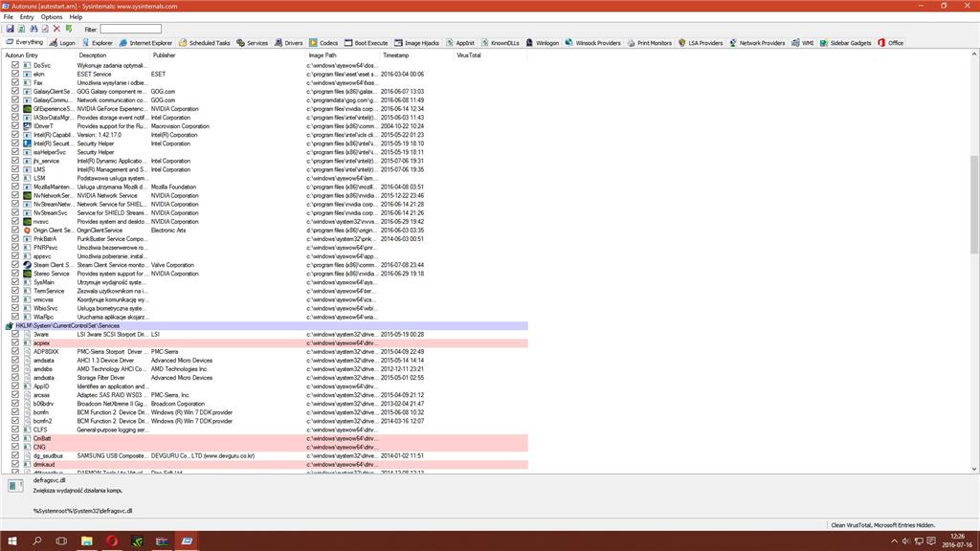Disable the dg_ssudbus entry checkbox

tap(15, 455)
